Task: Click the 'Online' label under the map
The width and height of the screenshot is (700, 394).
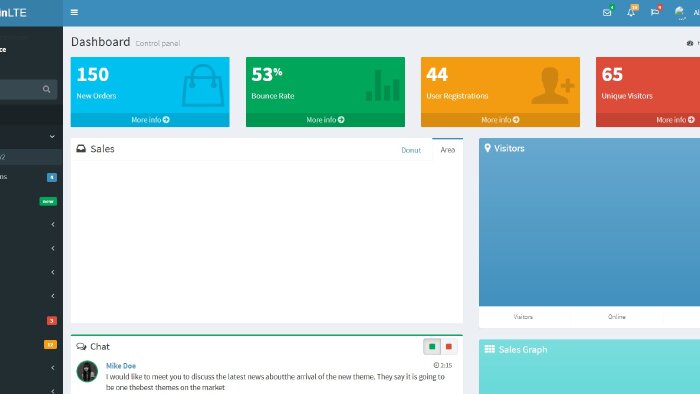Action: [617, 317]
